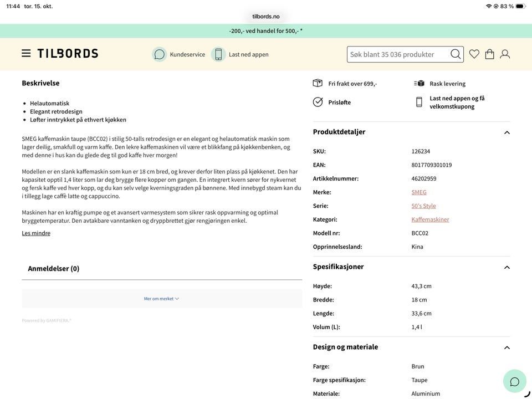The height and width of the screenshot is (399, 532).
Task: Click the velkomstkupong phone icon
Action: point(419,102)
